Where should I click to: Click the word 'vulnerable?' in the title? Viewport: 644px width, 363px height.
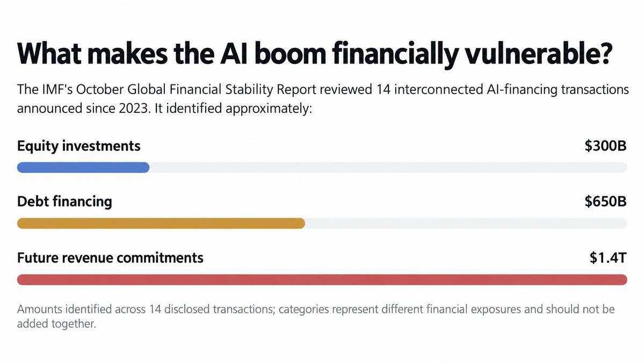click(538, 54)
